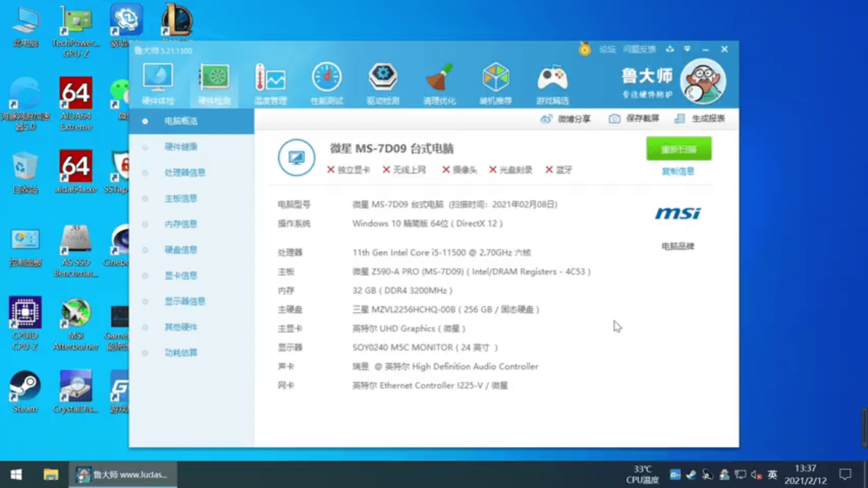Click the memory value 32 GB DDR4 3200MHz

pyautogui.click(x=402, y=291)
